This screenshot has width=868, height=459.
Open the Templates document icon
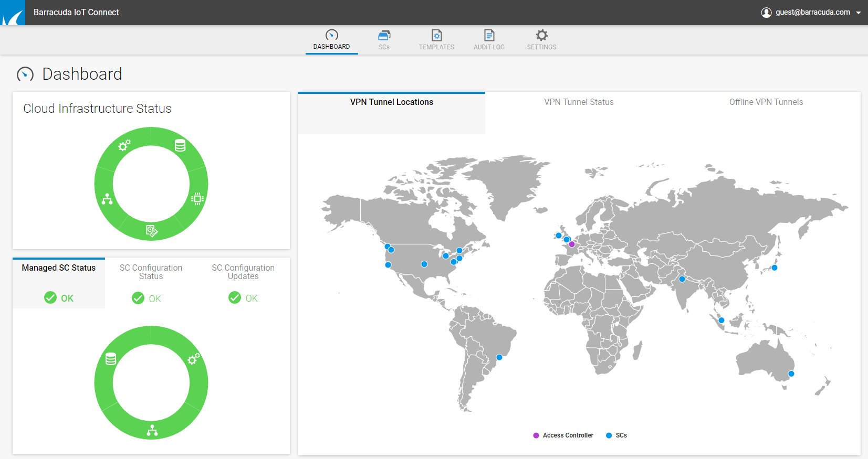tap(436, 35)
